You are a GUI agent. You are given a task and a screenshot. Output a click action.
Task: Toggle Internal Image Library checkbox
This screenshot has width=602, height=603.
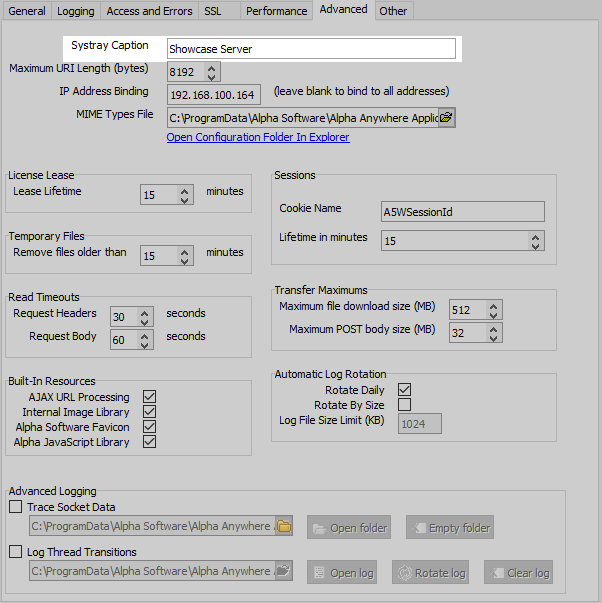pos(149,411)
